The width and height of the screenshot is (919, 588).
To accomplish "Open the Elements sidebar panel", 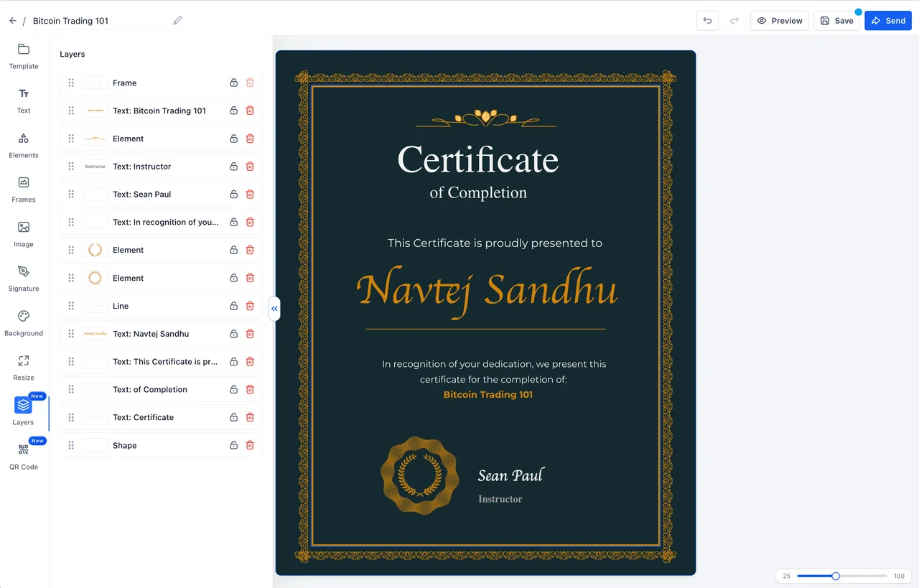I will (24, 145).
